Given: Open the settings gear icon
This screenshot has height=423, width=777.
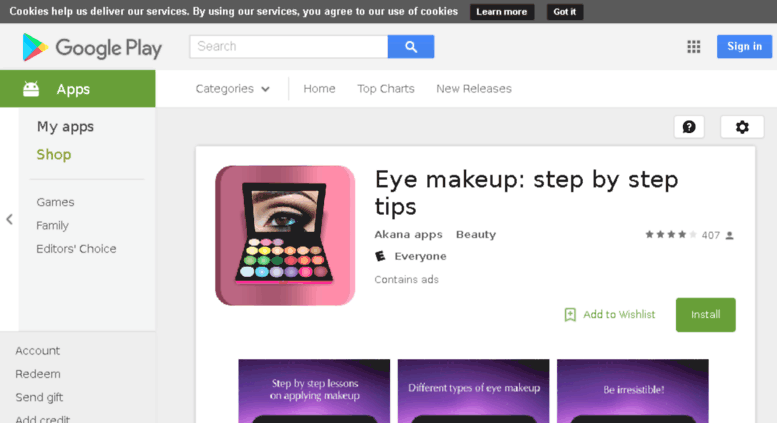Looking at the screenshot, I should click(742, 127).
